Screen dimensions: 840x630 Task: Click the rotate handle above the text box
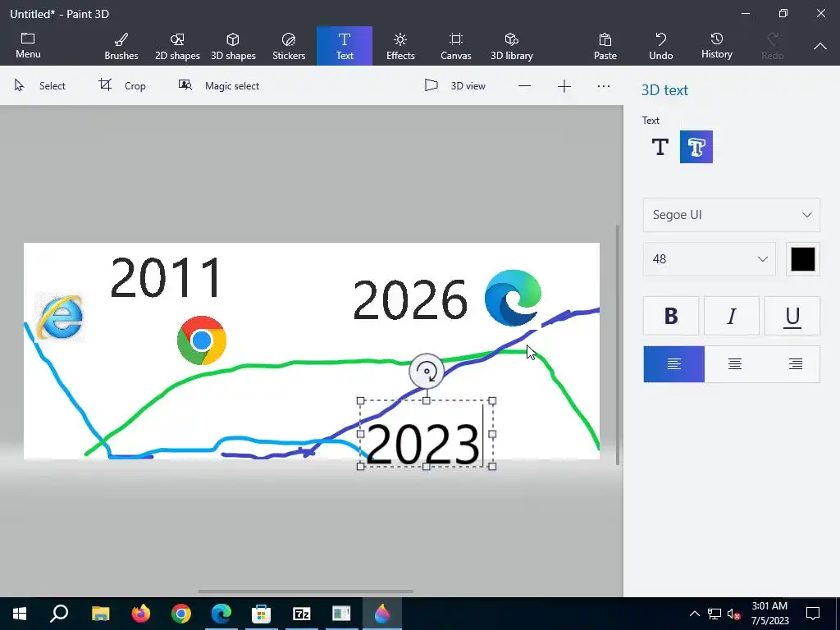tap(427, 371)
